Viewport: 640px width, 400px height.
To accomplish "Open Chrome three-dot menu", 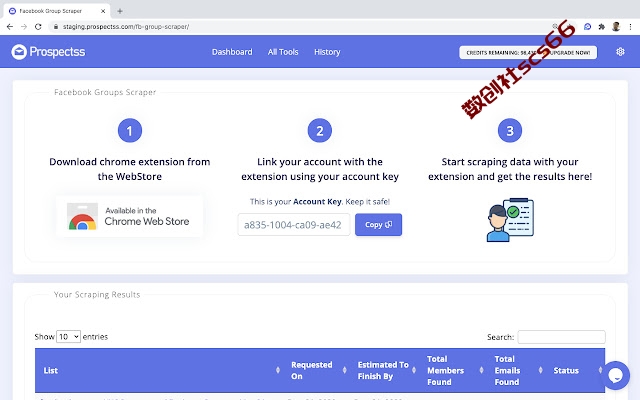I will click(x=630, y=27).
